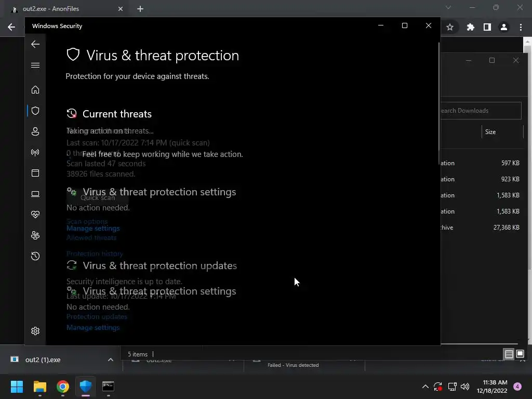Click the Search Downloads field in File Explorer

click(x=481, y=111)
